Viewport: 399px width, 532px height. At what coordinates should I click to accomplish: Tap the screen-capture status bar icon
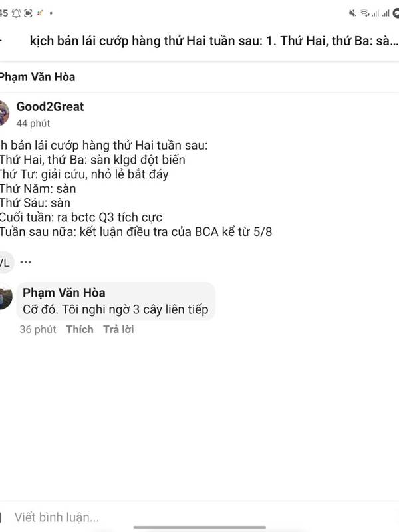(29, 13)
